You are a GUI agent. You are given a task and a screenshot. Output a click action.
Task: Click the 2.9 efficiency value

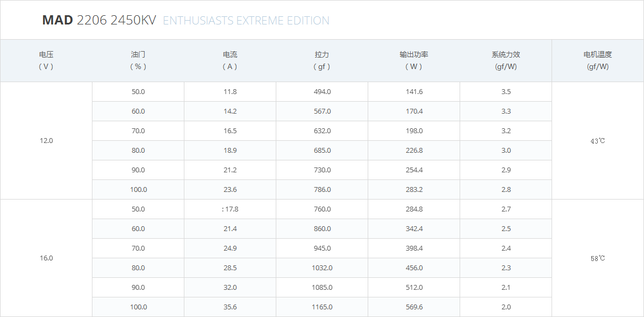[506, 170]
